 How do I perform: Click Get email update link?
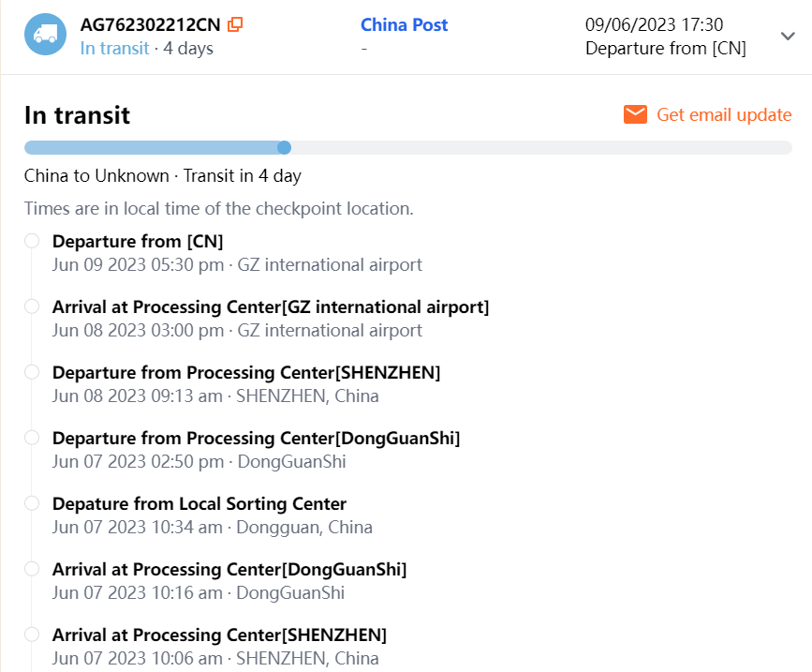(724, 114)
